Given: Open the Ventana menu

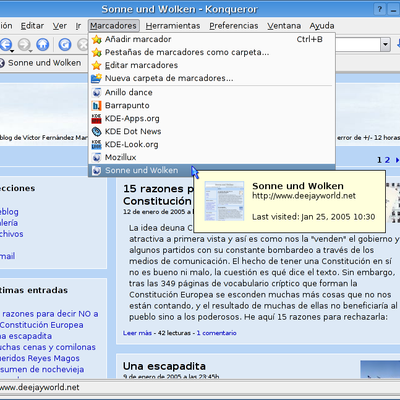Looking at the screenshot, I should click(284, 26).
